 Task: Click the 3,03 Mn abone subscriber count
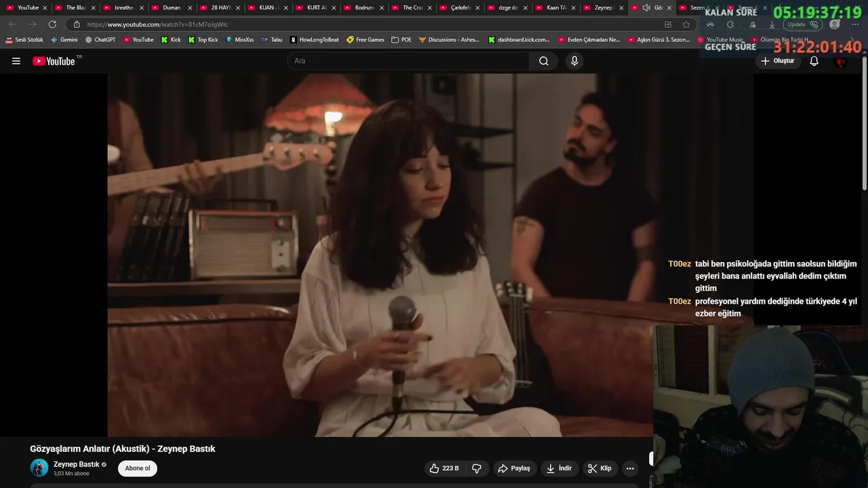(71, 474)
